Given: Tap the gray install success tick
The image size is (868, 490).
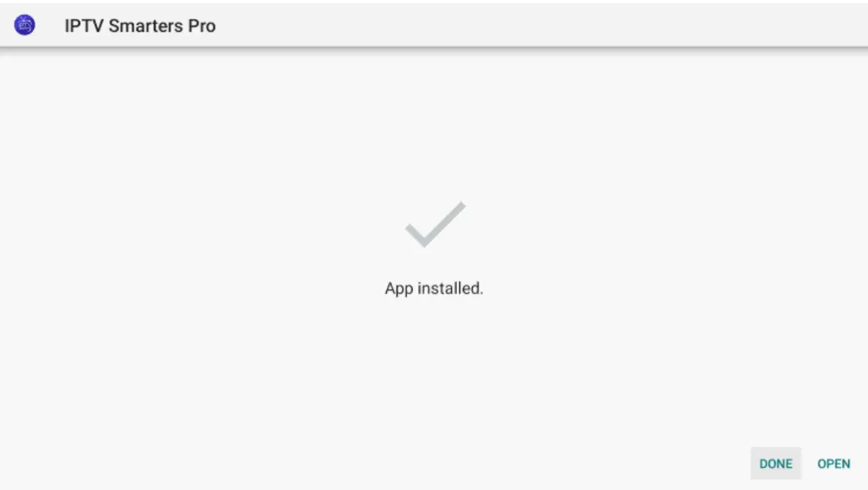Looking at the screenshot, I should tap(435, 224).
